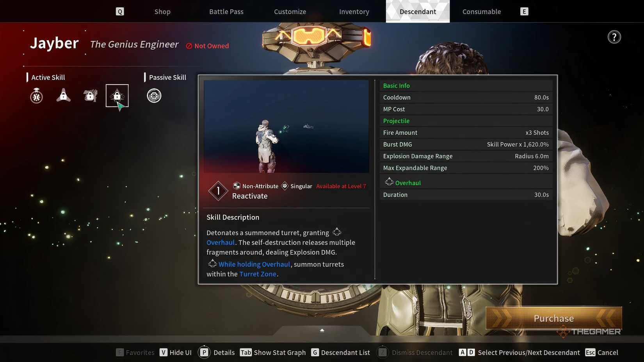Click the skill preview video thumbnail
Image resolution: width=644 pixels, height=362 pixels.
point(286,126)
